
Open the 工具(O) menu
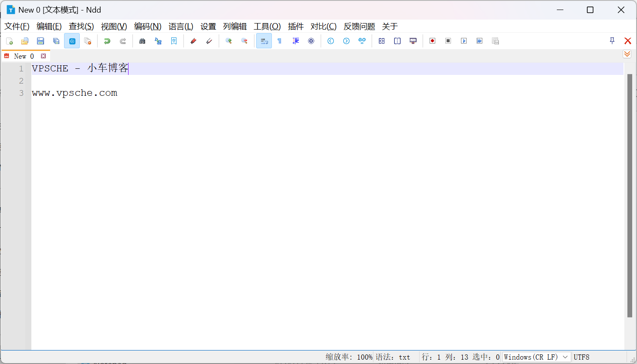click(268, 27)
